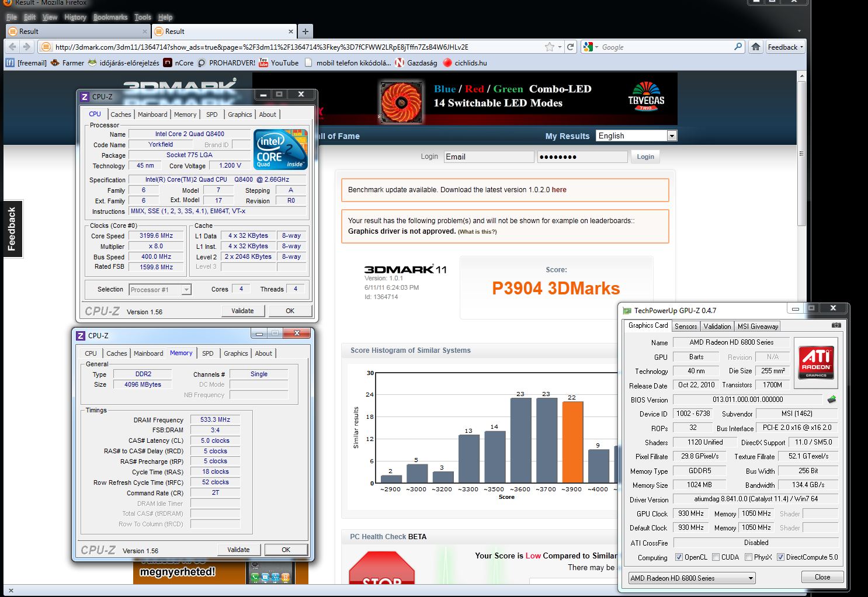Take GPU-Z screenshot with camera icon
This screenshot has height=597, width=868.
pos(836,325)
